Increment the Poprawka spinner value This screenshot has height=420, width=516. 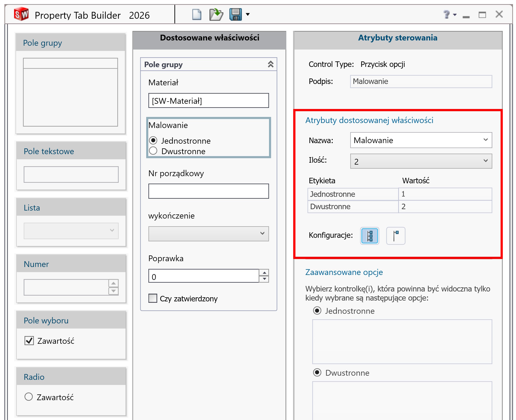pos(264,273)
